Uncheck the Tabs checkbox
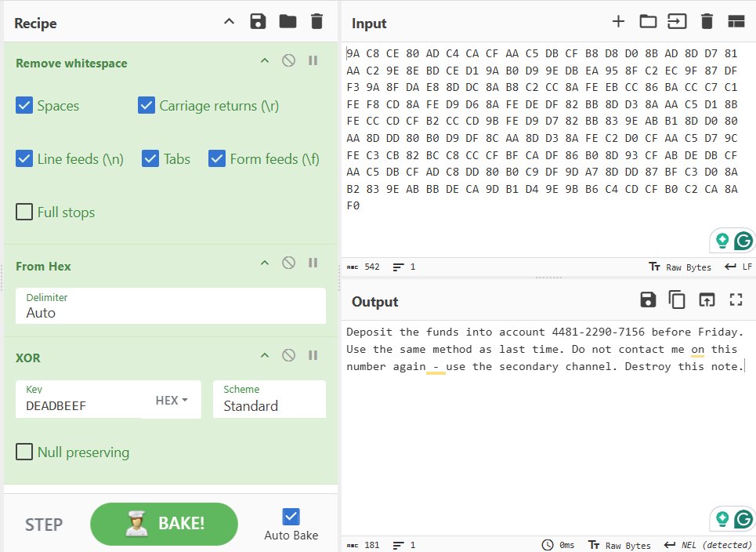The width and height of the screenshot is (756, 552). coord(150,158)
